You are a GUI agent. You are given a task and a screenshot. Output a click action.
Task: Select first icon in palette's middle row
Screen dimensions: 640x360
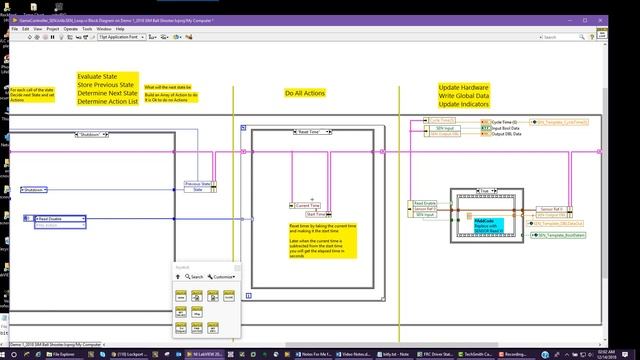tap(181, 312)
